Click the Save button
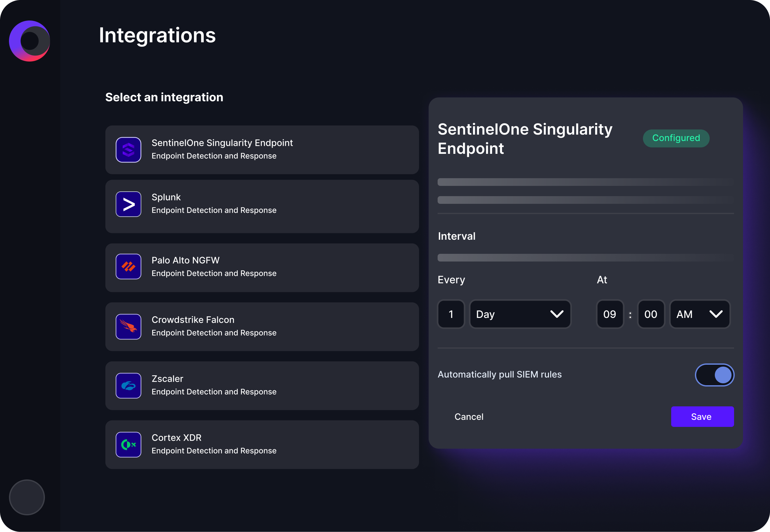Image resolution: width=770 pixels, height=532 pixels. click(702, 417)
